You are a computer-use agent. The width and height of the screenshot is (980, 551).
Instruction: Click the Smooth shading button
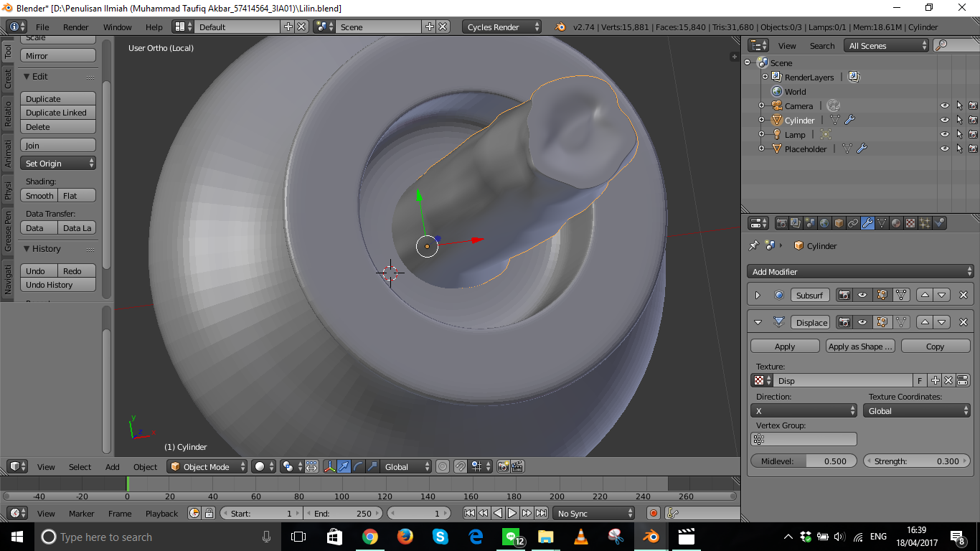[39, 195]
